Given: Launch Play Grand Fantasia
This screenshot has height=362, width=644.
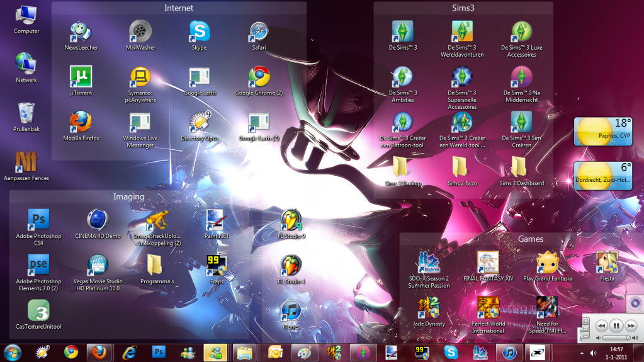Looking at the screenshot, I should [x=548, y=266].
